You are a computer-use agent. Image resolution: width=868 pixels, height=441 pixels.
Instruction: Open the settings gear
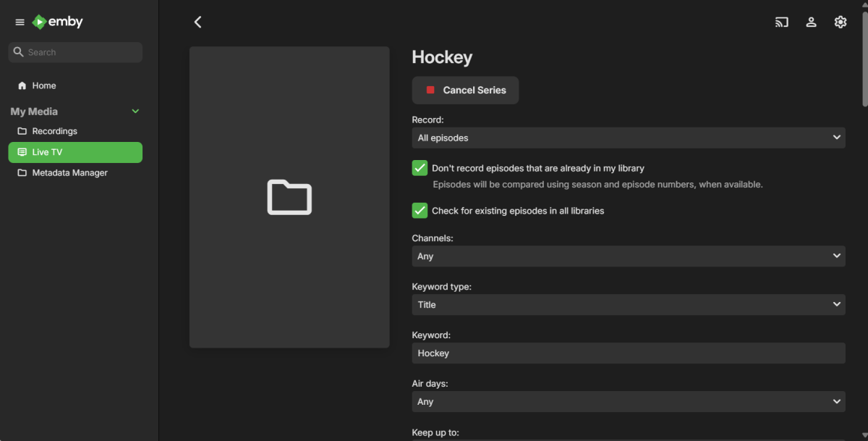[840, 22]
